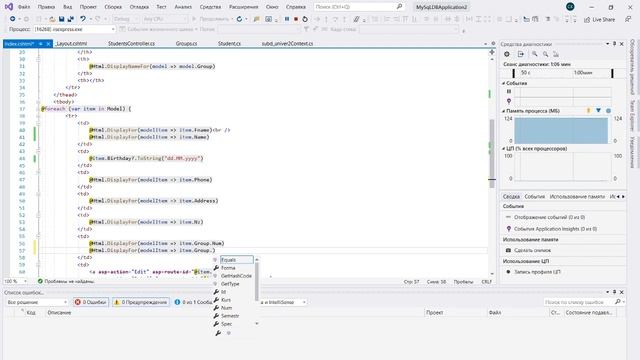The height and width of the screenshot is (360, 640).
Task: Click the feedback icon beside Live Share
Action: 628,19
